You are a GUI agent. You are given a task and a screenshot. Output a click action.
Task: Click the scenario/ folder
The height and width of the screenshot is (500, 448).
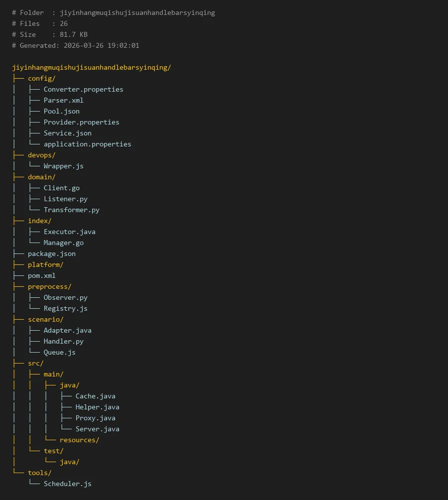(45, 320)
